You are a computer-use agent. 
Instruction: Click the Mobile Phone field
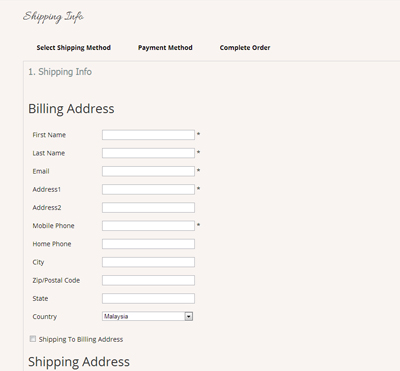pyautogui.click(x=148, y=226)
